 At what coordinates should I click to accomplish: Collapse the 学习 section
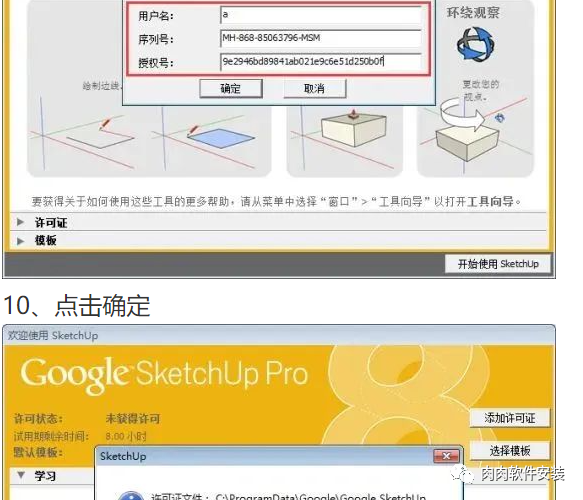click(x=22, y=475)
